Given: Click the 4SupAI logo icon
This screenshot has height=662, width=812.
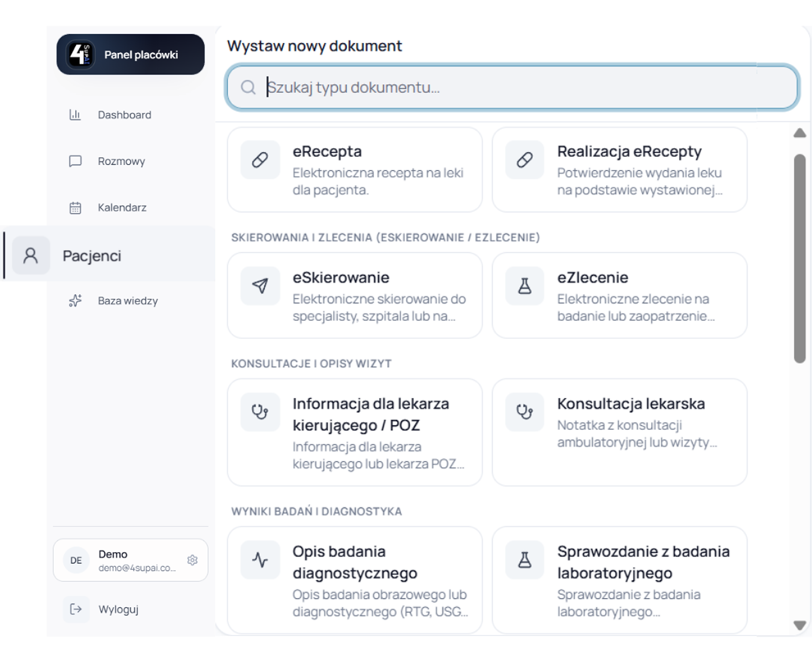Looking at the screenshot, I should 80,55.
